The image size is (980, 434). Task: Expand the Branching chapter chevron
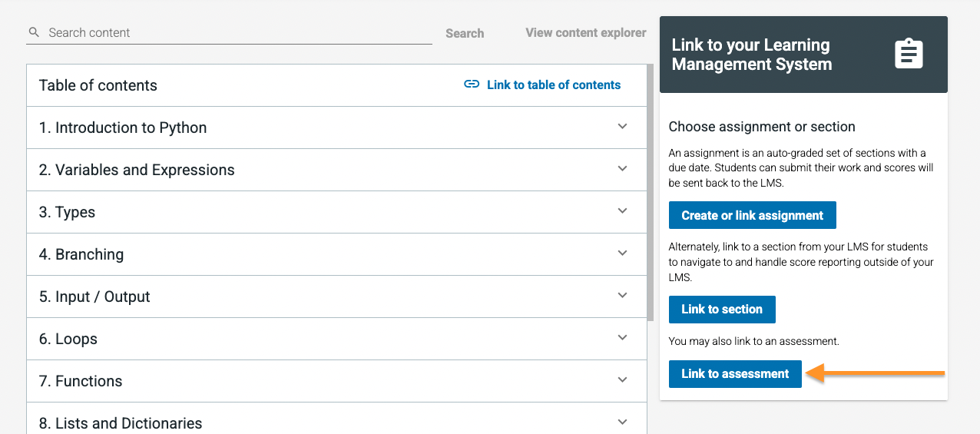pos(623,253)
